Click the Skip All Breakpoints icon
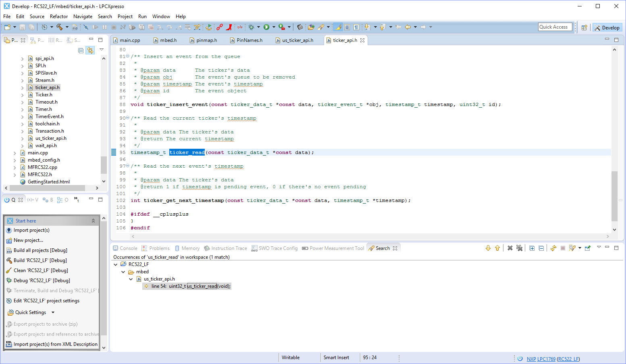 (x=86, y=27)
